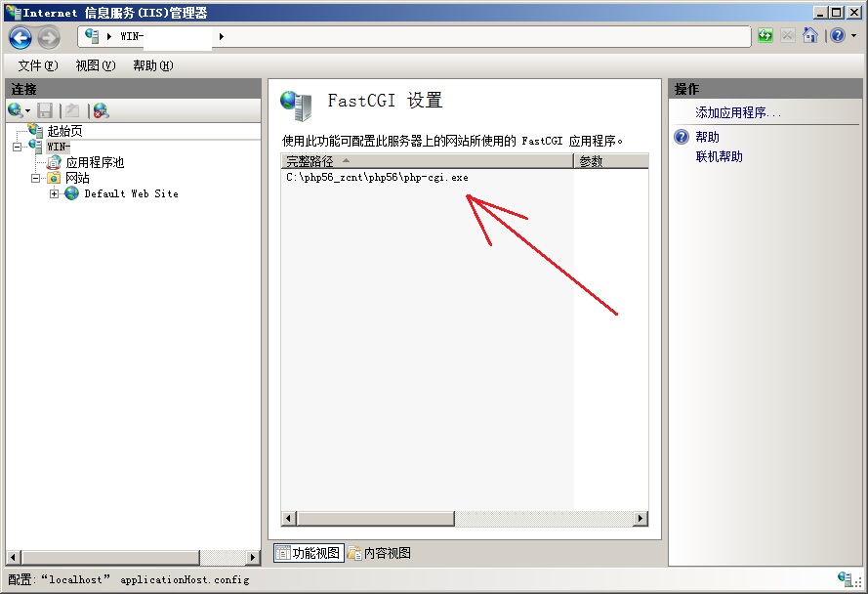Image resolution: width=868 pixels, height=594 pixels.
Task: Open the 文件(F) menu
Action: 38,65
